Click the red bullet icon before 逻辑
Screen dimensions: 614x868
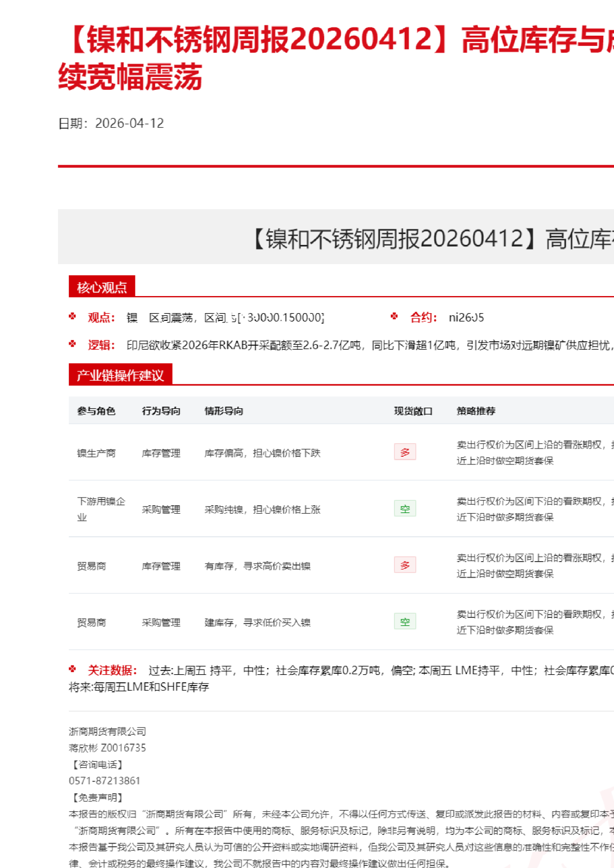(72, 344)
